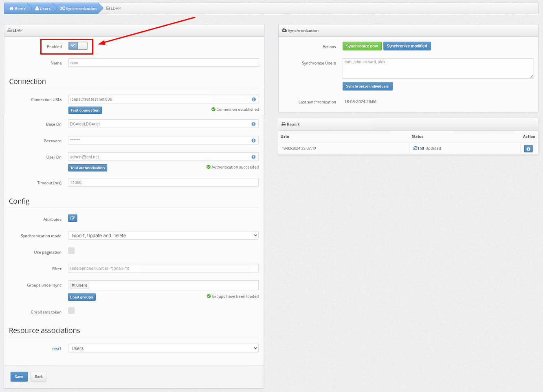Go to Synchronization breadcrumb
This screenshot has height=392, width=543.
(x=78, y=9)
